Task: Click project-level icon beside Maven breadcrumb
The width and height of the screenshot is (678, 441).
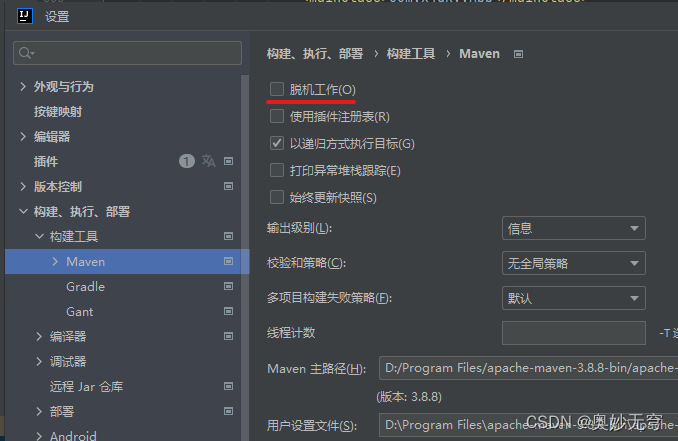Action: tap(518, 54)
